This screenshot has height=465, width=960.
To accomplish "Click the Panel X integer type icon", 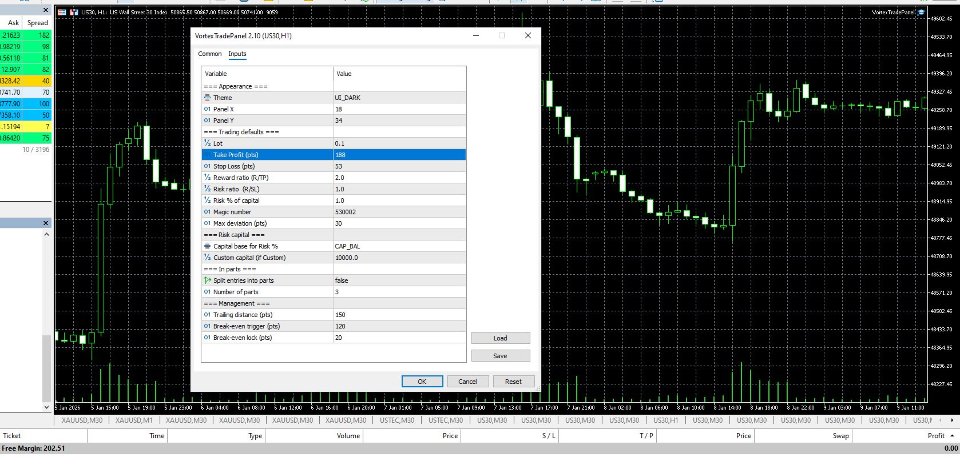I will click(x=207, y=109).
